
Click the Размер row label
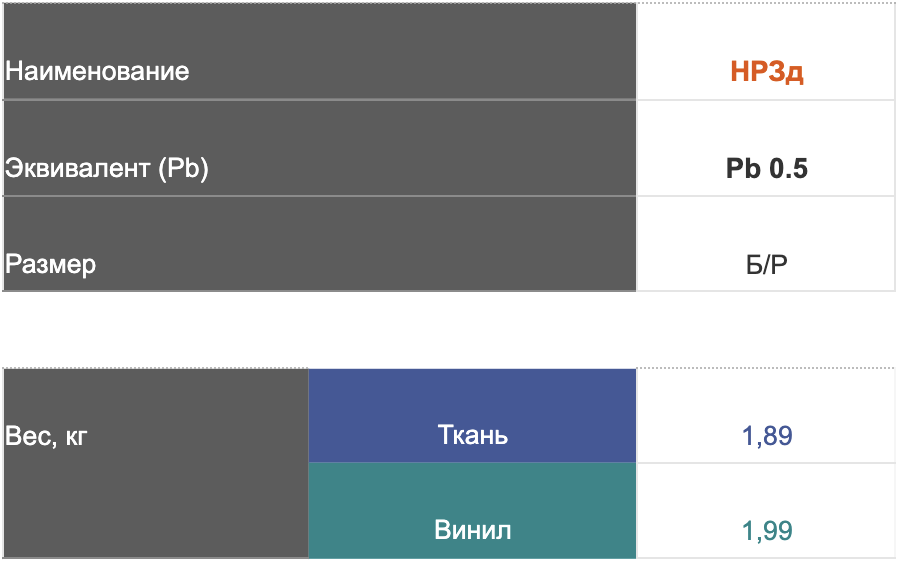coord(51,265)
